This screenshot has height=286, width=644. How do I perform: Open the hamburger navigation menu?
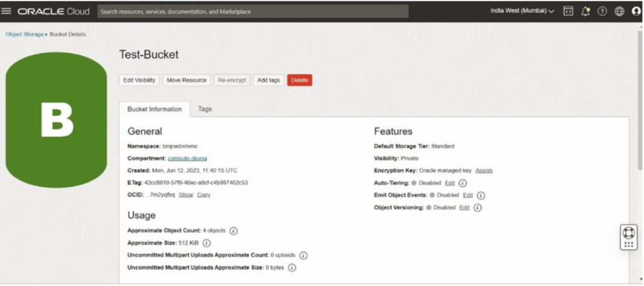(x=6, y=11)
